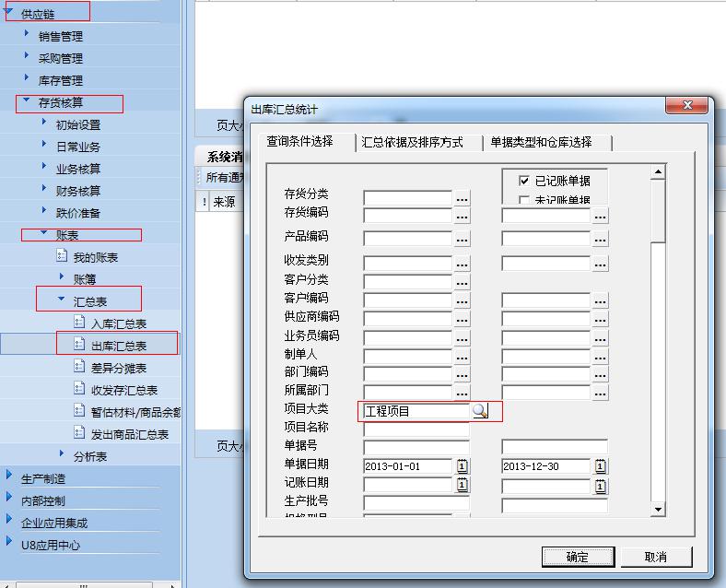This screenshot has width=726, height=588.
Task: Open 出库汇总表 report icon
Action: click(x=79, y=344)
